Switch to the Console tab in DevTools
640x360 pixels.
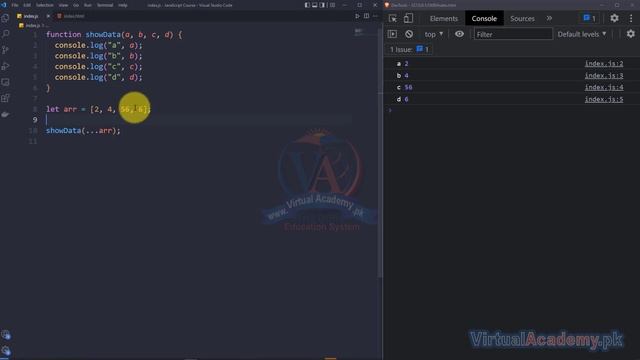(484, 18)
